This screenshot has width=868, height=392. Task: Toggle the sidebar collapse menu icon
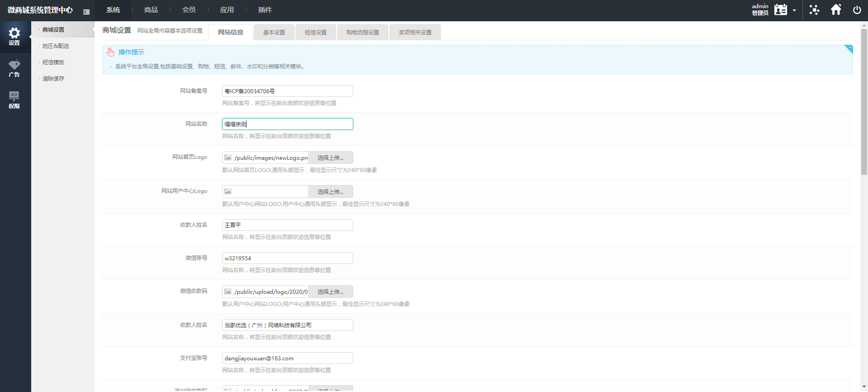point(86,12)
